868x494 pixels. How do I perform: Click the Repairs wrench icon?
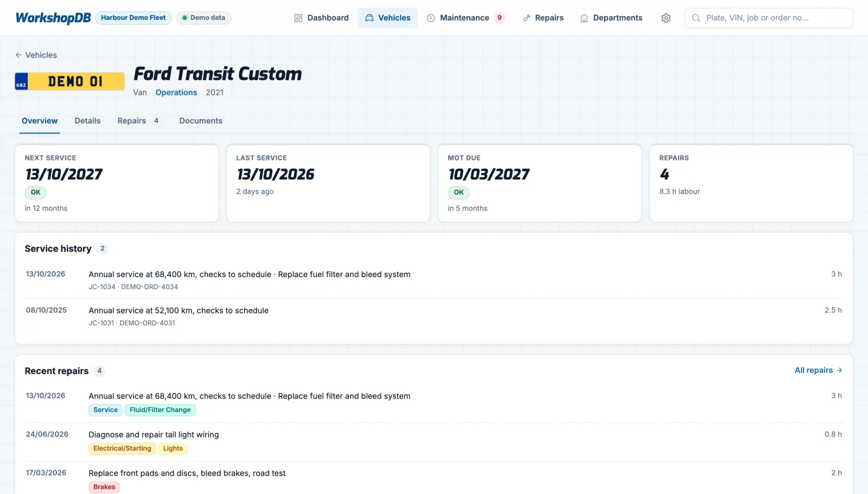tap(526, 18)
